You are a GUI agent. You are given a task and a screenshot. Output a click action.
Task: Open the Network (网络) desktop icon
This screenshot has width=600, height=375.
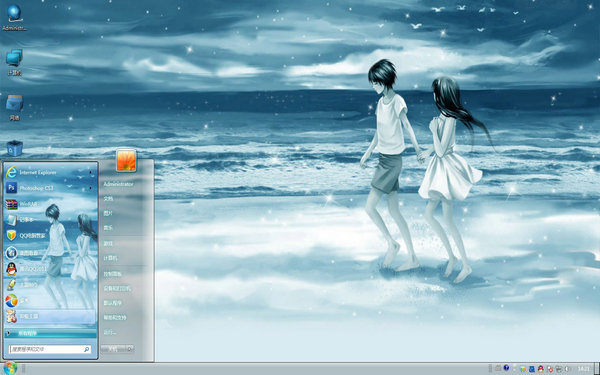(x=14, y=108)
